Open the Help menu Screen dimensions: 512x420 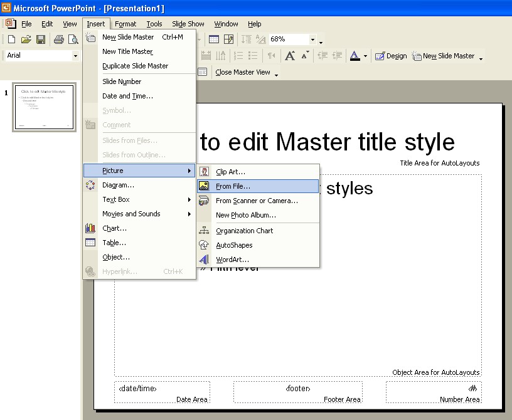click(254, 24)
